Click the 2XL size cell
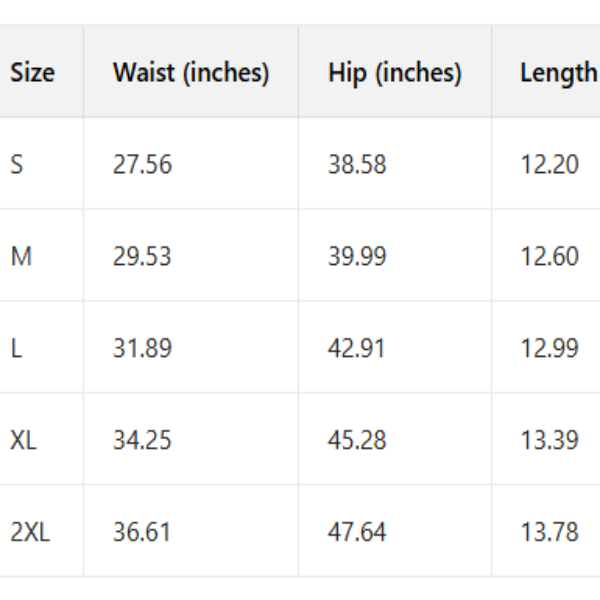The width and height of the screenshot is (600, 600). (x=30, y=533)
